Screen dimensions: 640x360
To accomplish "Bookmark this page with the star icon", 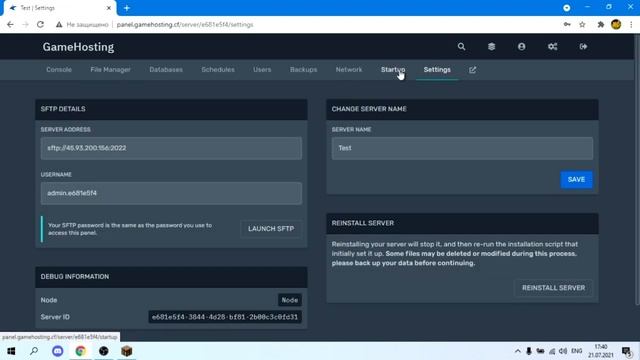I will (582, 24).
